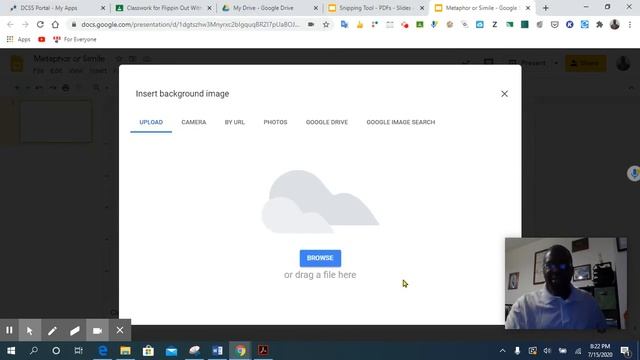Screen dimensions: 640x360
Task: Open the Chrome three-dot menu
Action: 630,24
